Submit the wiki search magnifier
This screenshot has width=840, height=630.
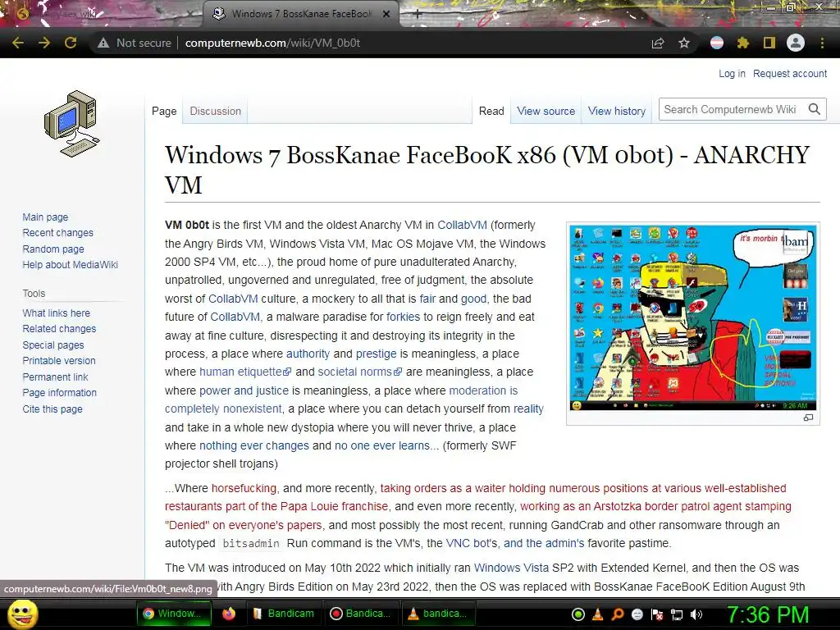point(815,109)
